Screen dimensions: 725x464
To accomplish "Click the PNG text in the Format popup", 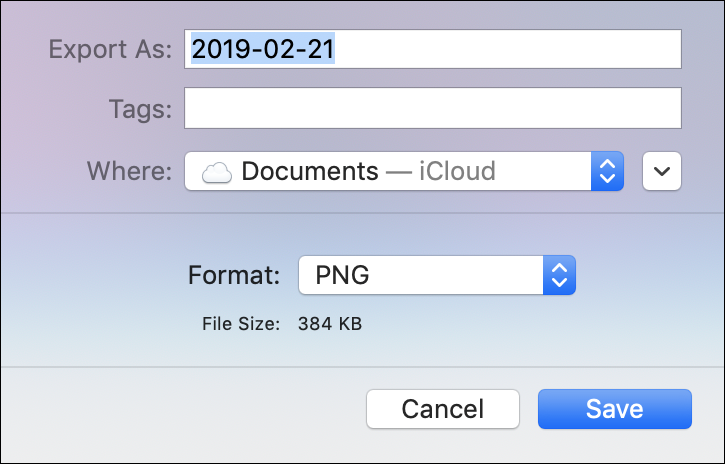I will pyautogui.click(x=342, y=275).
